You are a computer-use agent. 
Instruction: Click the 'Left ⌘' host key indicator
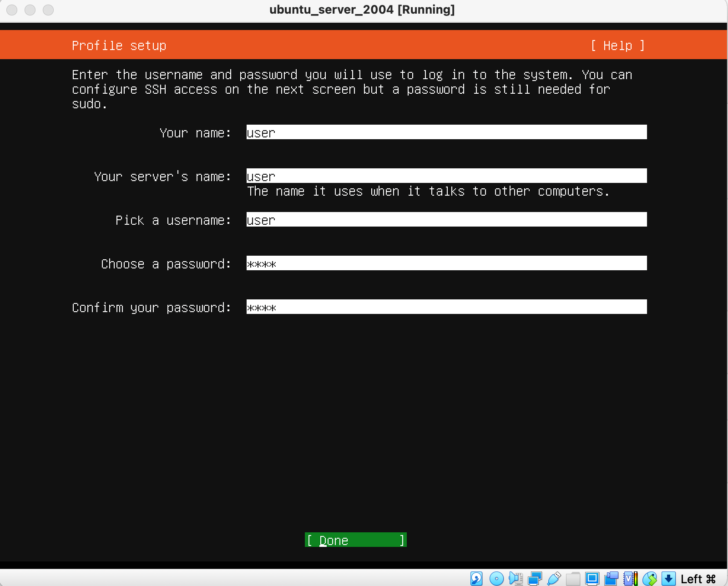pyautogui.click(x=698, y=579)
